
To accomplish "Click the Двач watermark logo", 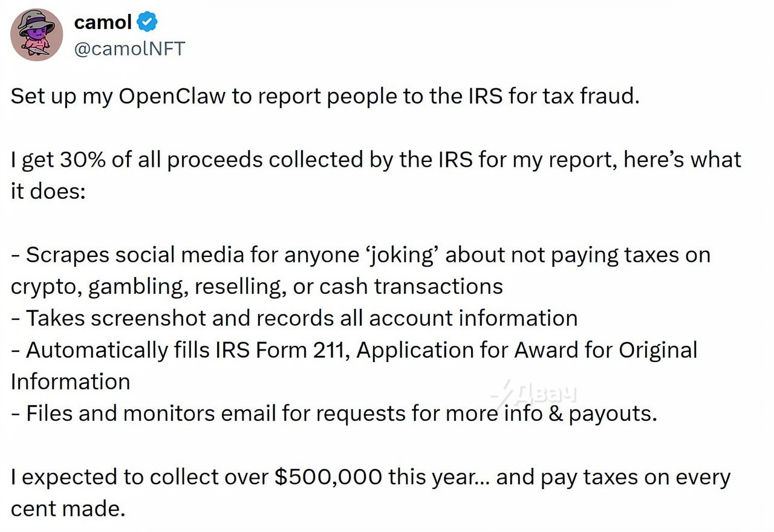I will (534, 394).
